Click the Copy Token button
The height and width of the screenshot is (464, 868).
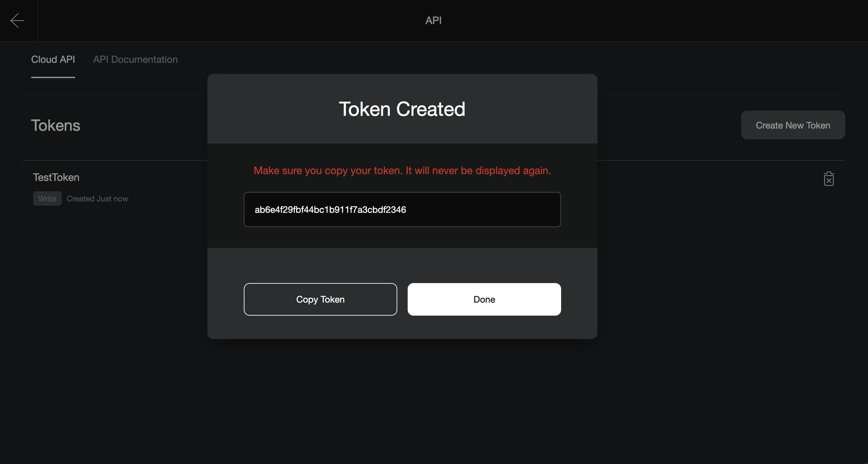[320, 299]
